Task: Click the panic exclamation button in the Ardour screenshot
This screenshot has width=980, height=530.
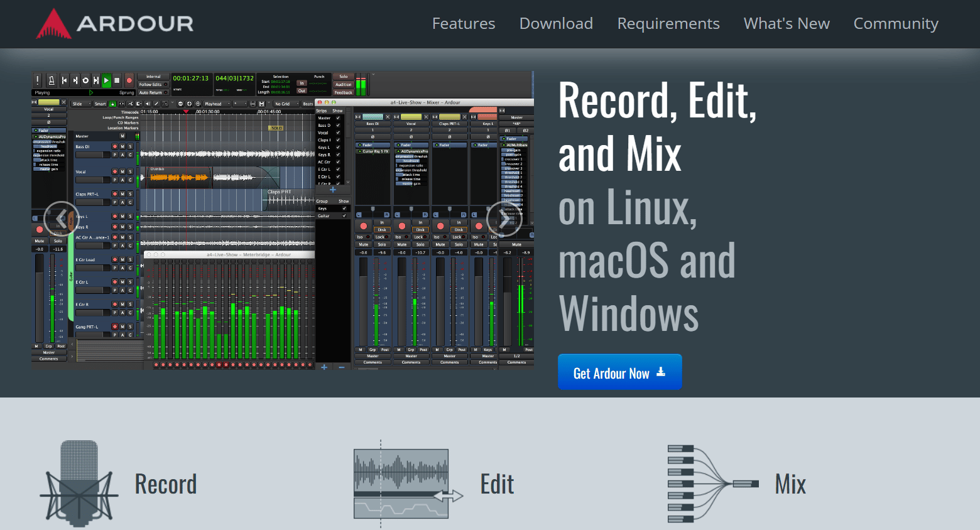Action: point(38,80)
